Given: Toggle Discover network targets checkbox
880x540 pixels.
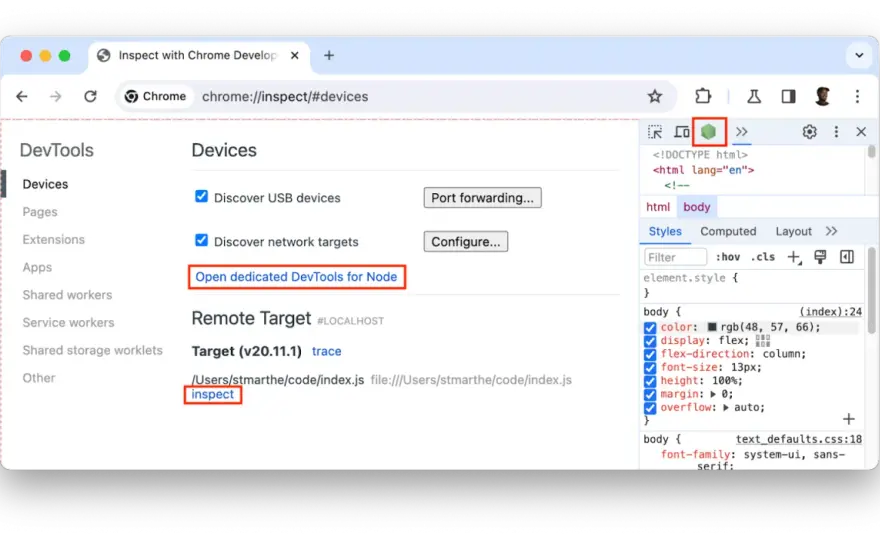Looking at the screenshot, I should pyautogui.click(x=201, y=240).
